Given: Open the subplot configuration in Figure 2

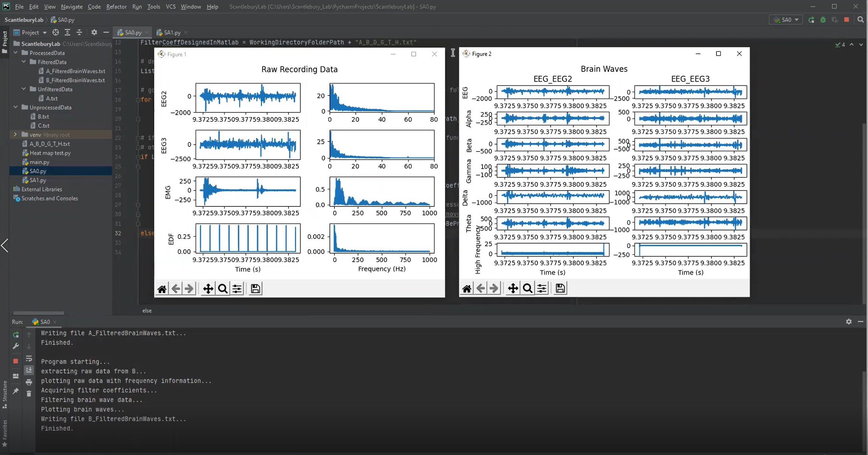Looking at the screenshot, I should [x=542, y=288].
